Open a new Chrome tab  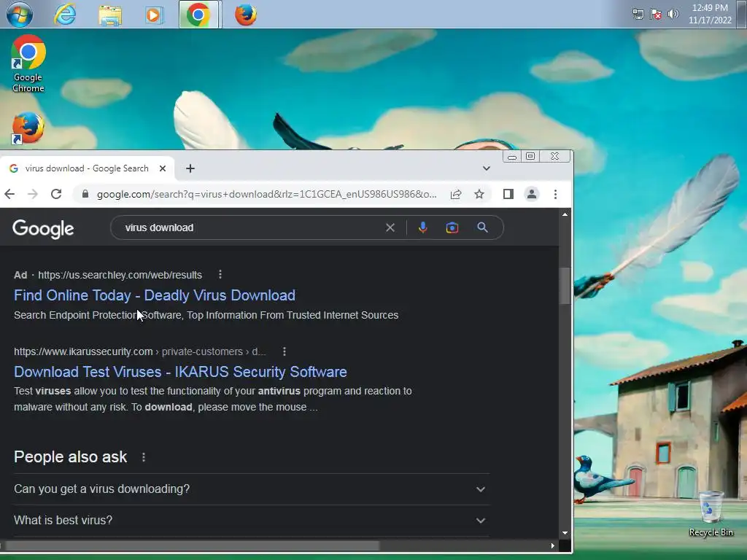[190, 168]
